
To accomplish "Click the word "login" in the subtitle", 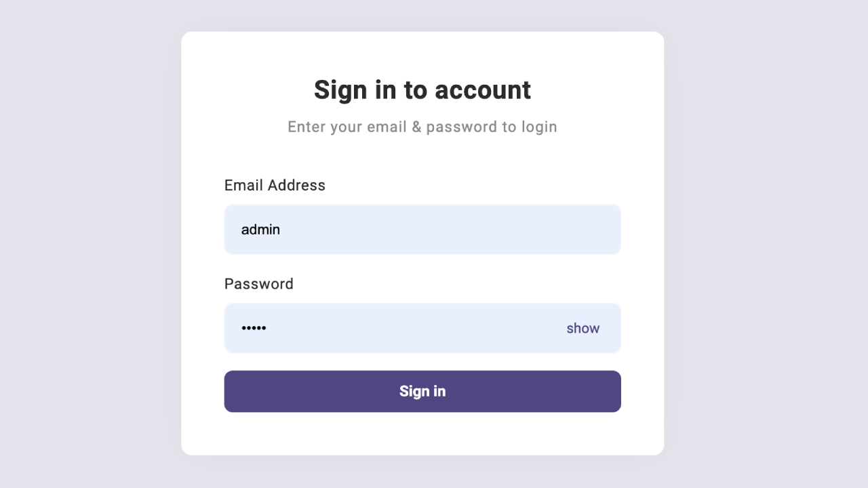I will [539, 127].
